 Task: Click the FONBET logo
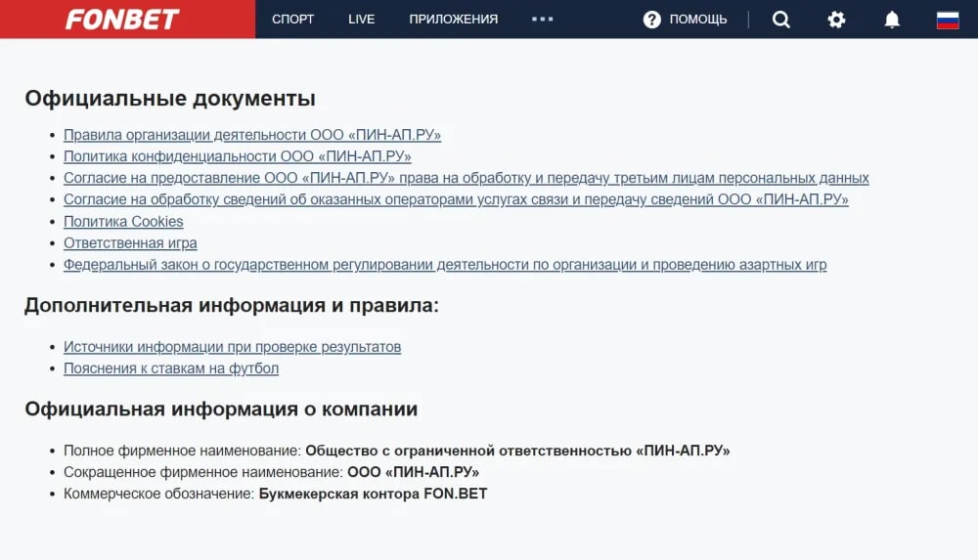122,20
